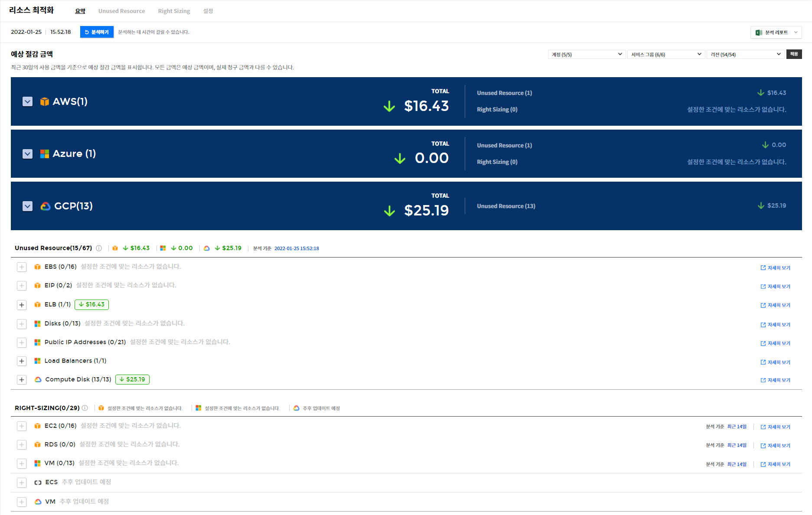Expand the Compute Disk (13/13) row
The width and height of the screenshot is (812, 515).
[22, 380]
